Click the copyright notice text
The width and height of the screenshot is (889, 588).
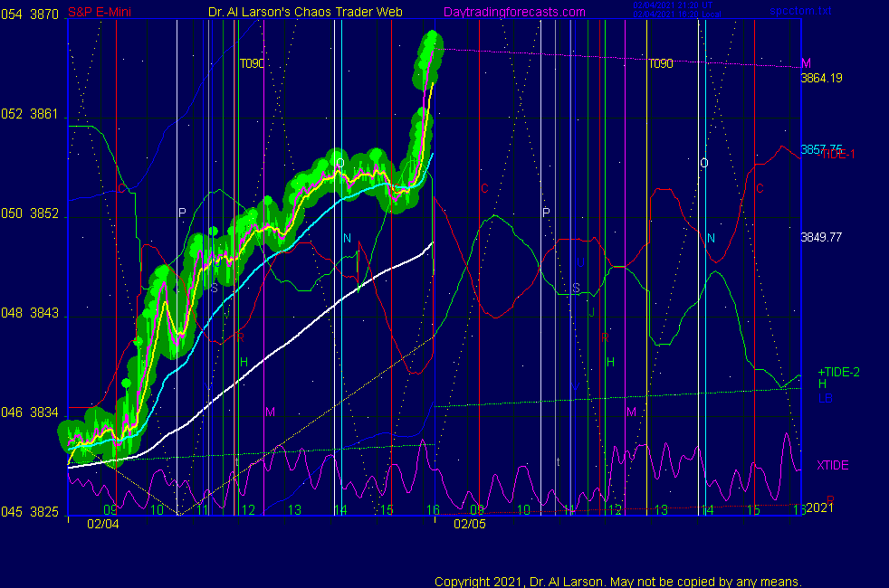618,581
